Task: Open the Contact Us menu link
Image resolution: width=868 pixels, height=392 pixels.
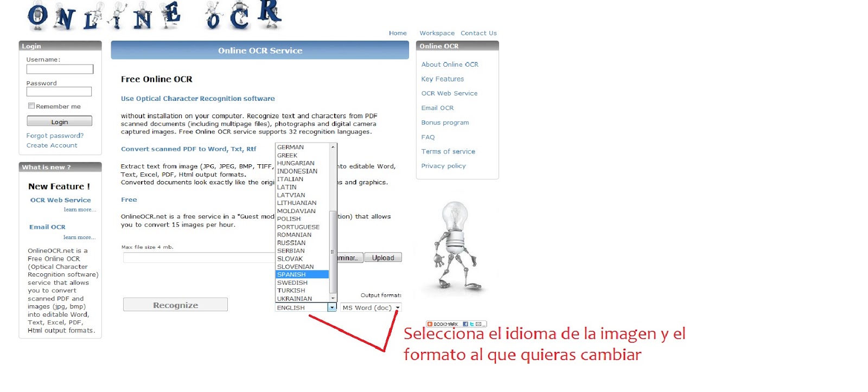Action: [x=478, y=33]
